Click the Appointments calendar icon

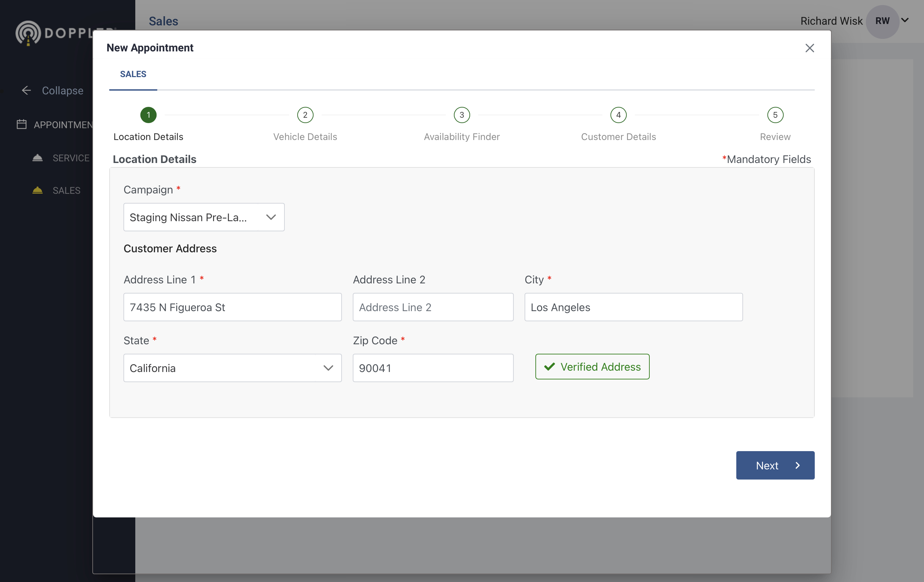[x=22, y=124]
